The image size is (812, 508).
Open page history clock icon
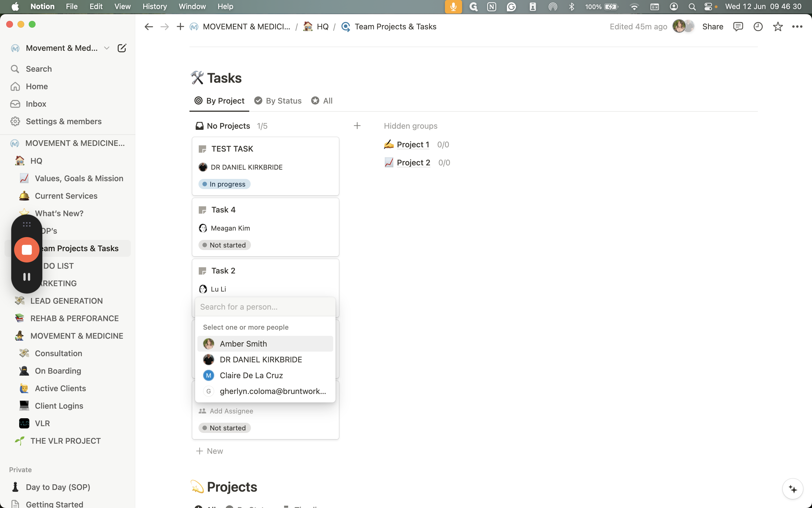(758, 27)
